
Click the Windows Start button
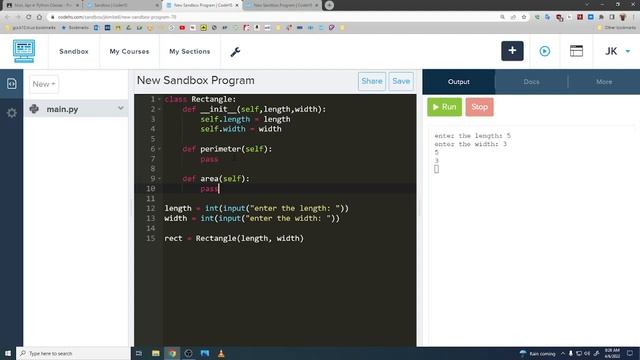pos(8,353)
